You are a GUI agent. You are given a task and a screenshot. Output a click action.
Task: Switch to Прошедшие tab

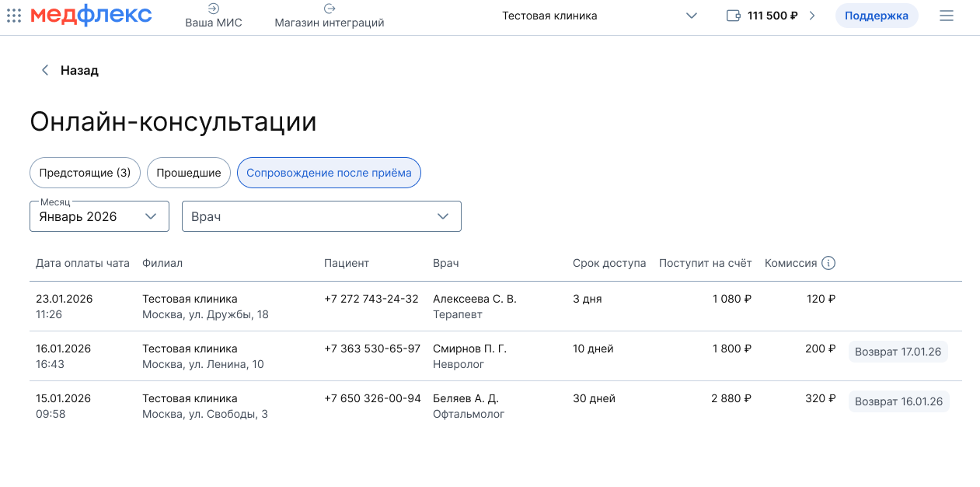point(189,173)
